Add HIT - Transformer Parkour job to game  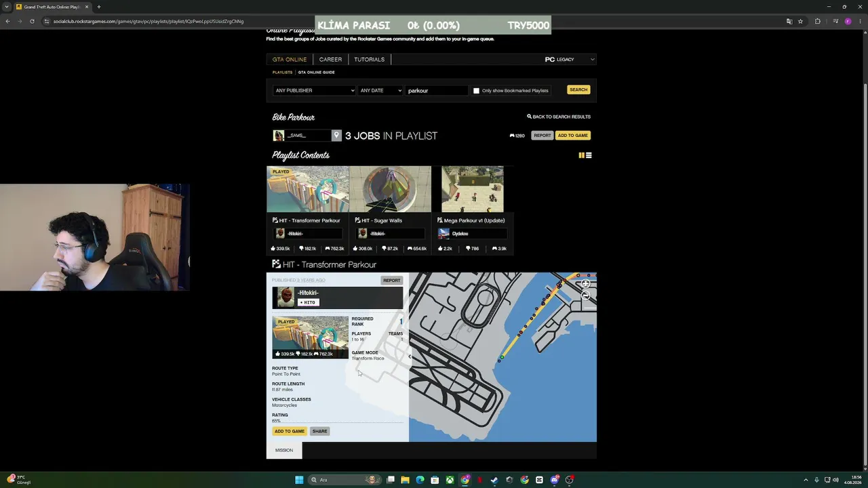point(290,431)
